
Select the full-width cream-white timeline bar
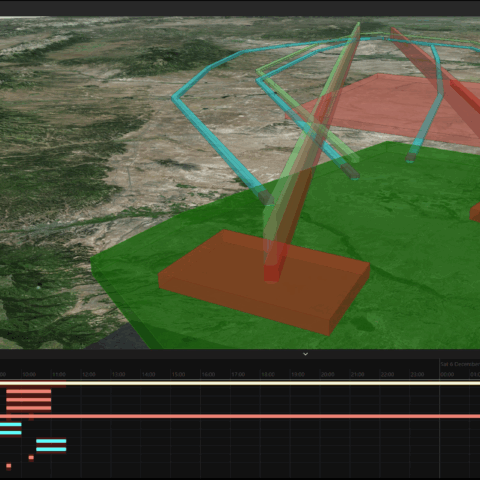pyautogui.click(x=240, y=383)
